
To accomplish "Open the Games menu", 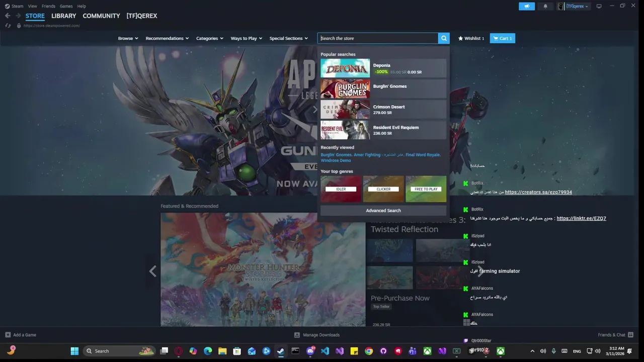I will coord(66,6).
